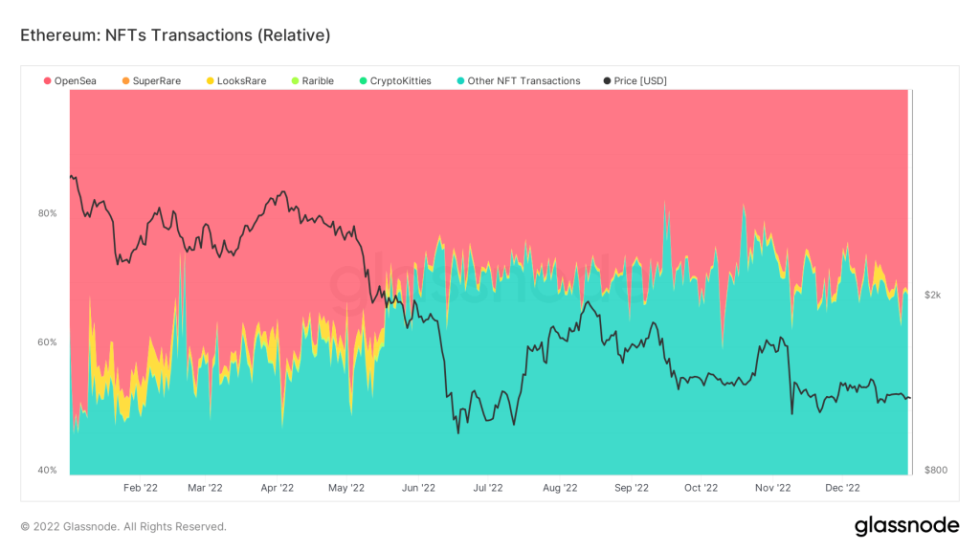Click the 80% y-axis label
This screenshot has width=980, height=551.
pos(47,213)
